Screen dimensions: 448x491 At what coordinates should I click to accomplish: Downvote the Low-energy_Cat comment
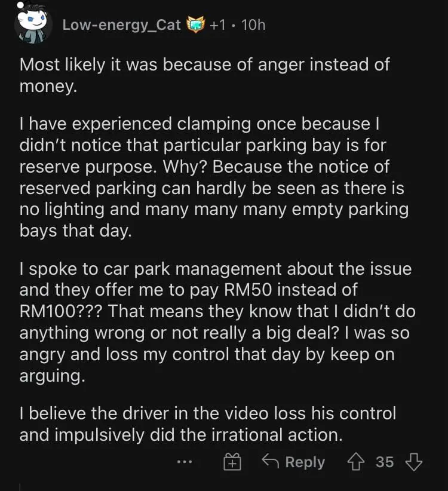coord(413,462)
